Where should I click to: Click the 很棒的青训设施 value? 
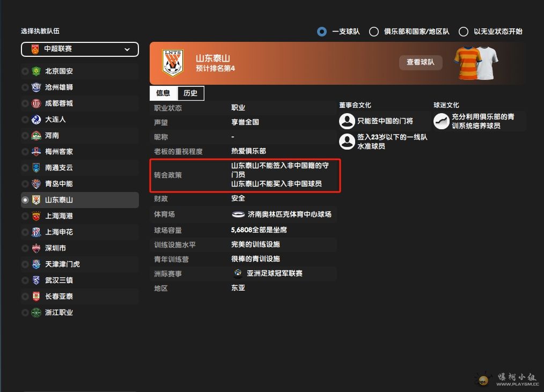pyautogui.click(x=256, y=259)
